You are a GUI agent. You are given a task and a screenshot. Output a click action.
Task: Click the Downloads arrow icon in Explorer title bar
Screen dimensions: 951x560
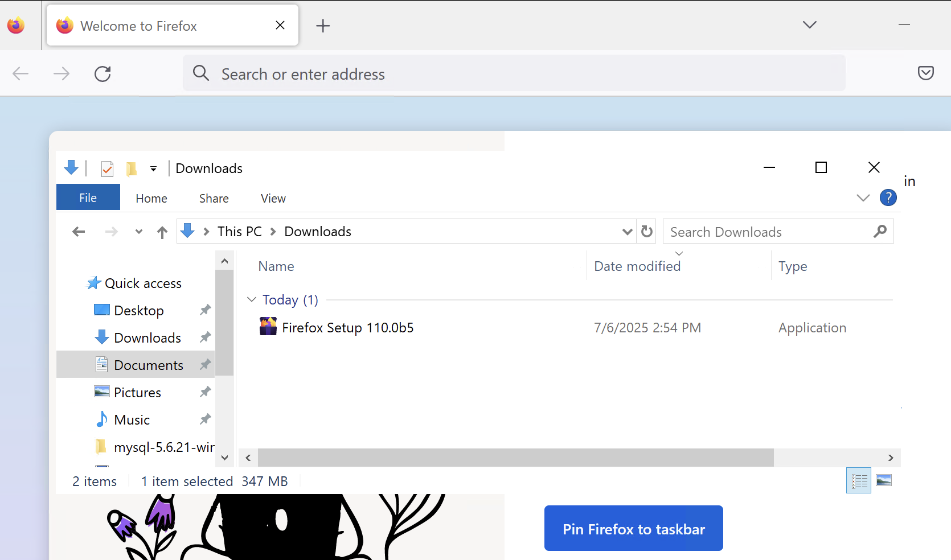(71, 167)
